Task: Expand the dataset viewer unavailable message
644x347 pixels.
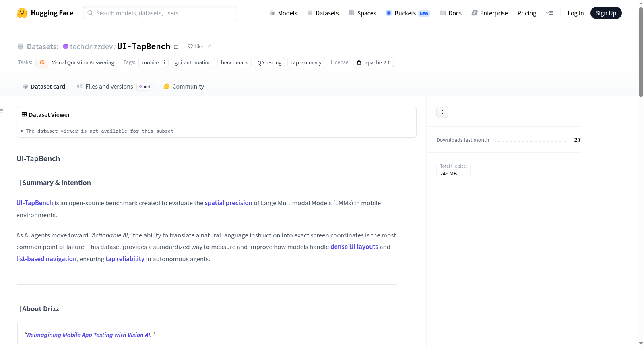Action: point(99,131)
